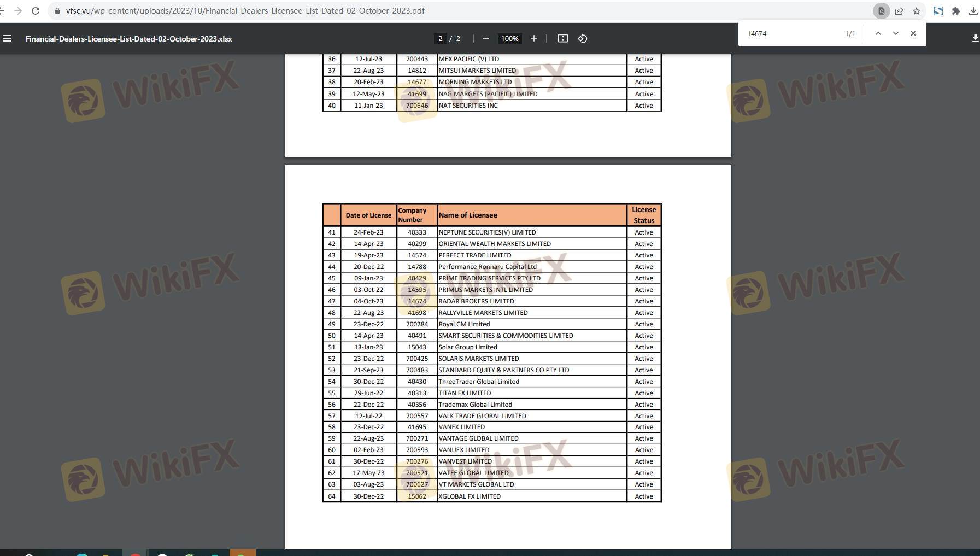Select the RADAR BROKERS LIMITED entry
Image resolution: width=980 pixels, height=556 pixels.
pos(476,301)
